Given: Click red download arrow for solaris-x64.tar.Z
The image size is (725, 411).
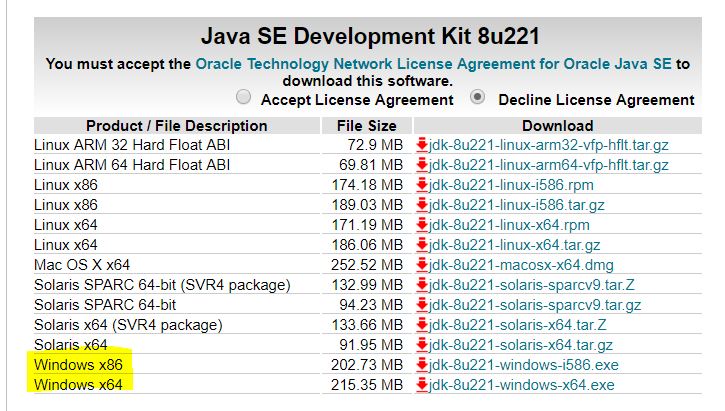Looking at the screenshot, I should pyautogui.click(x=422, y=325).
